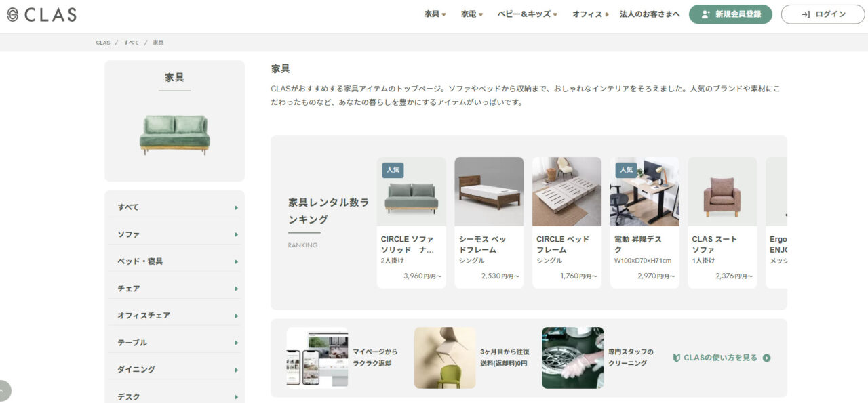Click the CLAS logo in header
The height and width of the screenshot is (403, 868).
click(42, 15)
